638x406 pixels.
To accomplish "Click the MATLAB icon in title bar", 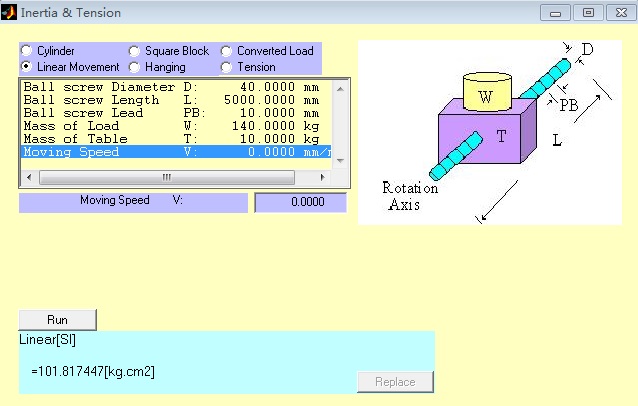I will point(10,13).
